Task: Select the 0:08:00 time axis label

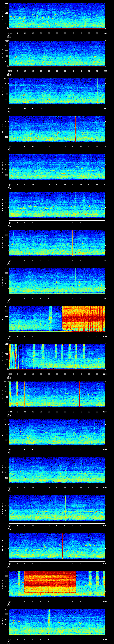Action: coord(9,298)
